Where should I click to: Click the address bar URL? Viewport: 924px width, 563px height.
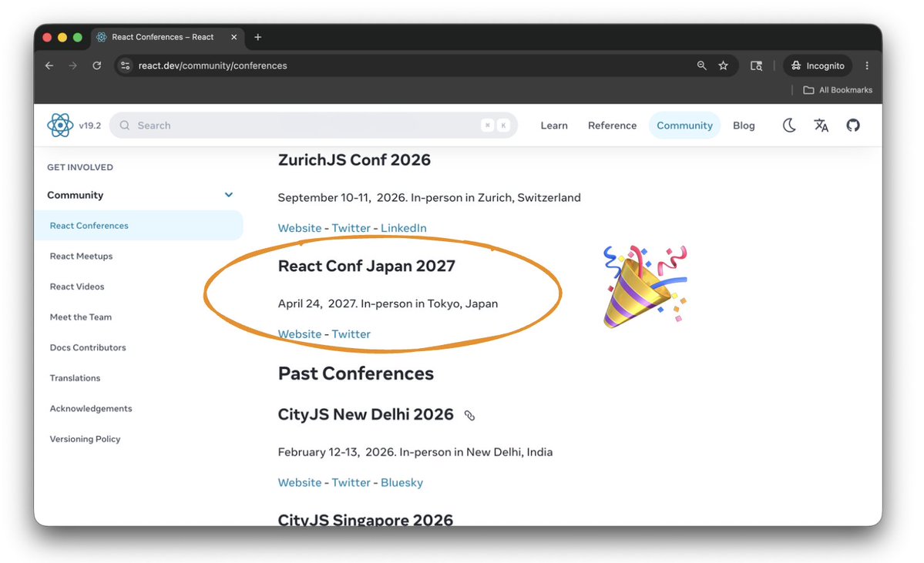[213, 65]
